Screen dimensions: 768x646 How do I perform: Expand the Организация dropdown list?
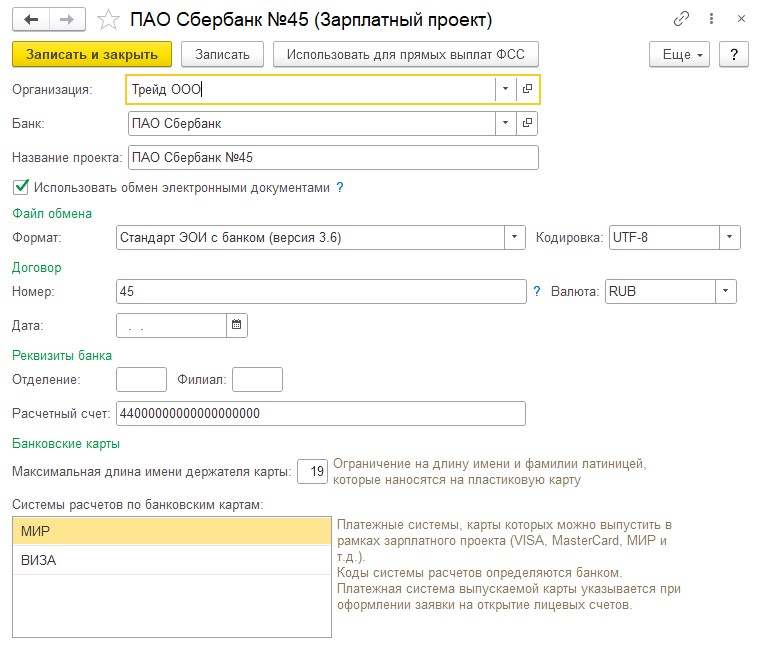click(505, 89)
